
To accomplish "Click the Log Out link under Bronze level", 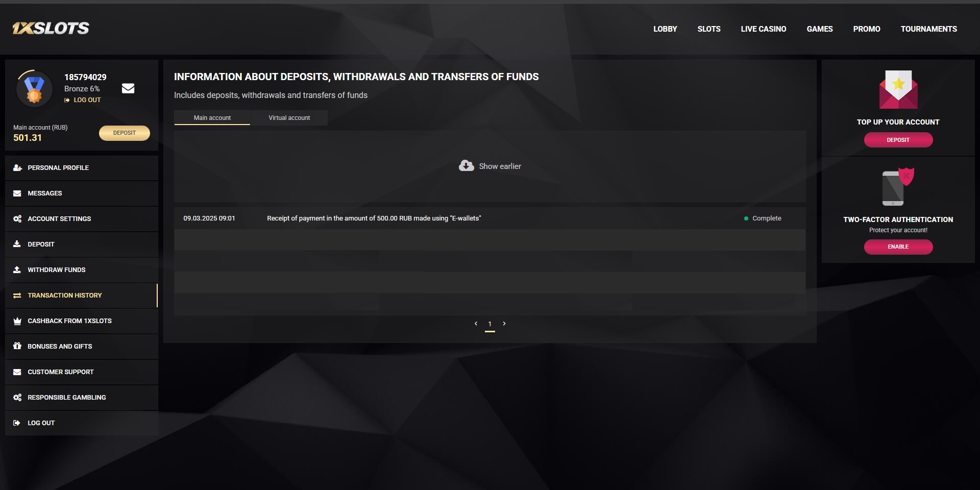I will [83, 100].
